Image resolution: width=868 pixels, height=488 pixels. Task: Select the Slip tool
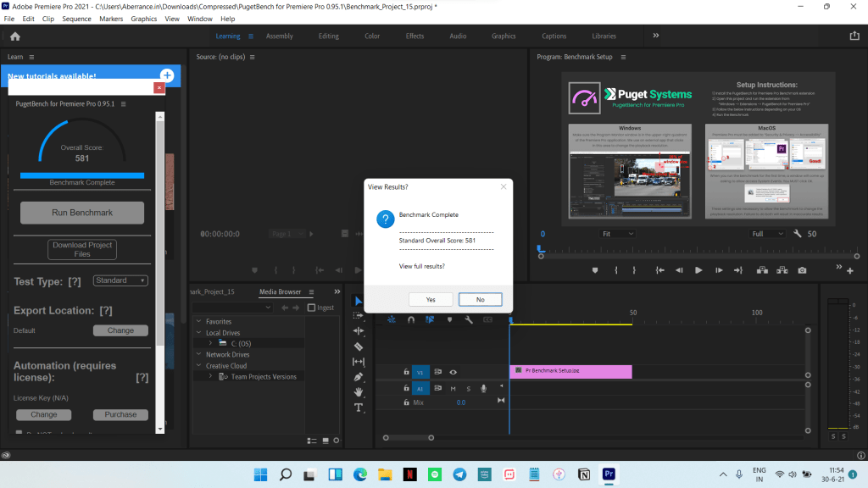click(x=359, y=362)
